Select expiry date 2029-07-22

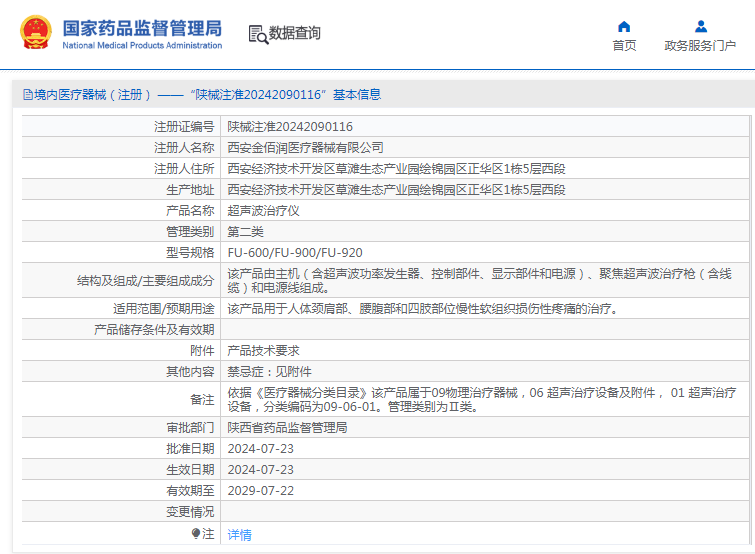click(x=260, y=491)
